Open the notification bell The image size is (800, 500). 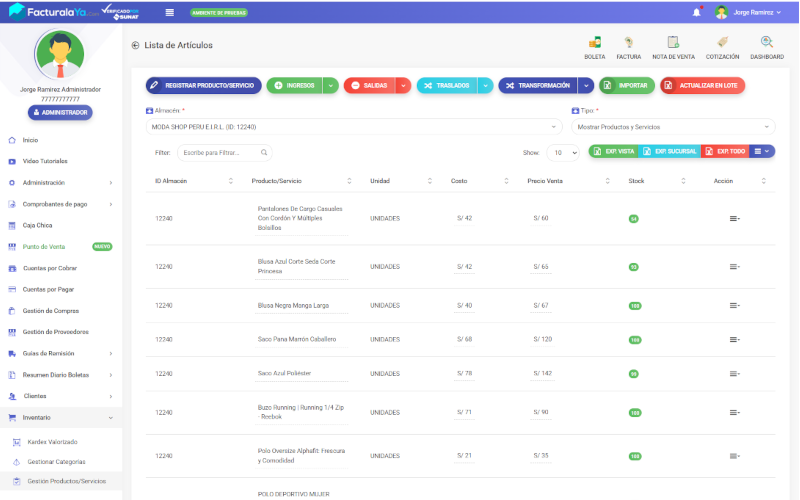[697, 12]
